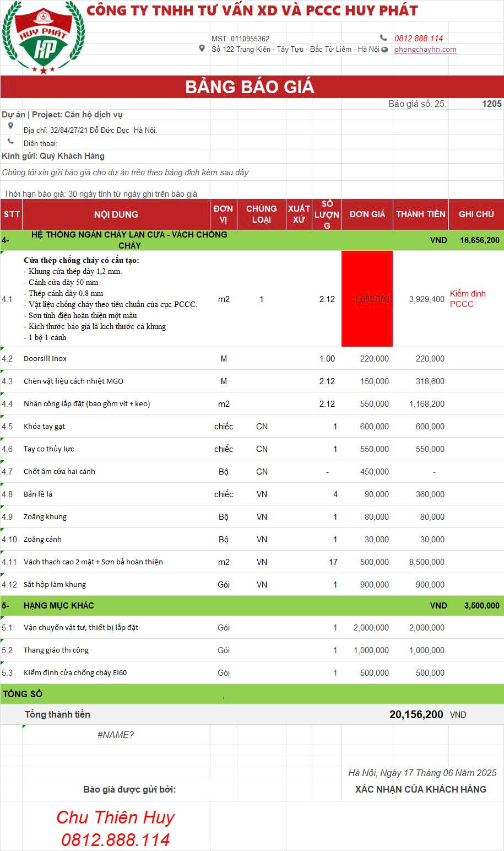The width and height of the screenshot is (504, 851).
Task: Open the phongchayhn.com website link
Action: pyautogui.click(x=425, y=49)
